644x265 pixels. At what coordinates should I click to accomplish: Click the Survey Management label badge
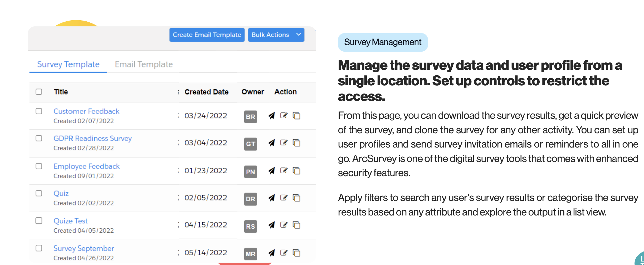[383, 42]
